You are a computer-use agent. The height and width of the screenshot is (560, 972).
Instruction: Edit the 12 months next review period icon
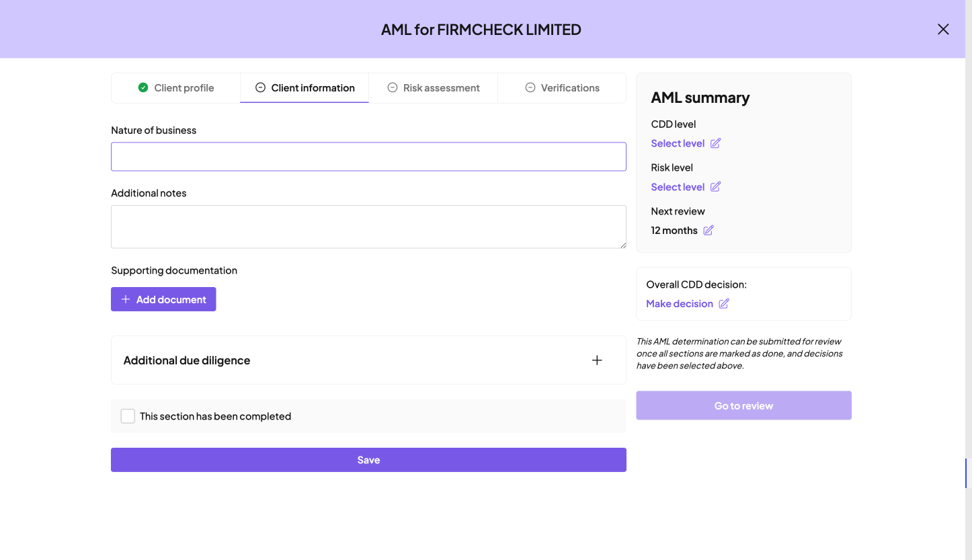click(708, 231)
